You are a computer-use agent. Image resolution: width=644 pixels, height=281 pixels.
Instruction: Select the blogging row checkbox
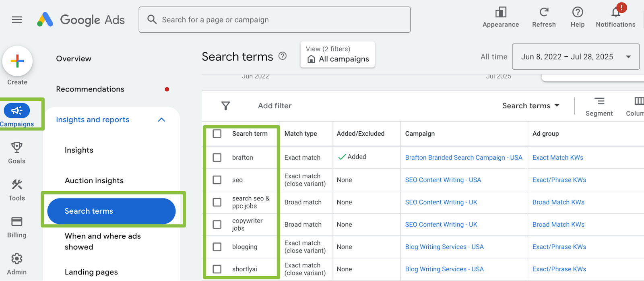point(217,247)
